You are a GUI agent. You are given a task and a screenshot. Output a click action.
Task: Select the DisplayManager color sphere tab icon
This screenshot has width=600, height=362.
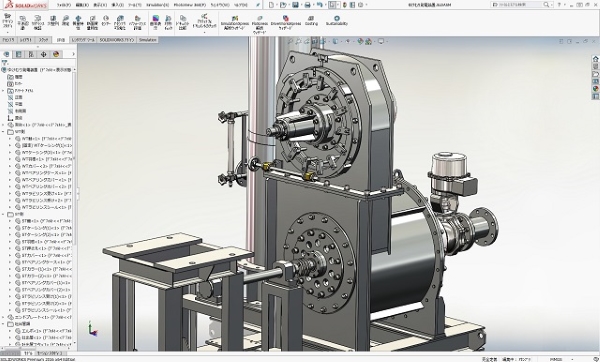56,54
